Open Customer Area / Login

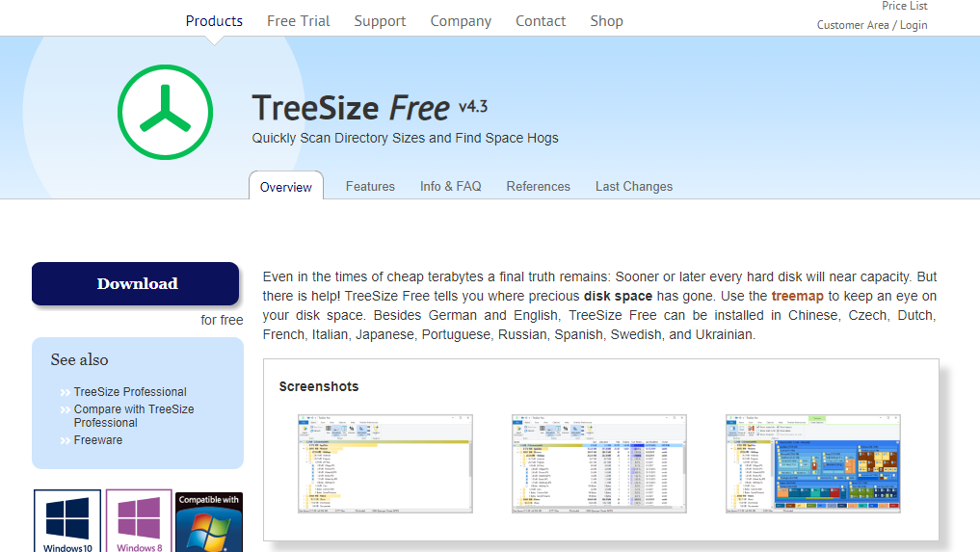[872, 25]
